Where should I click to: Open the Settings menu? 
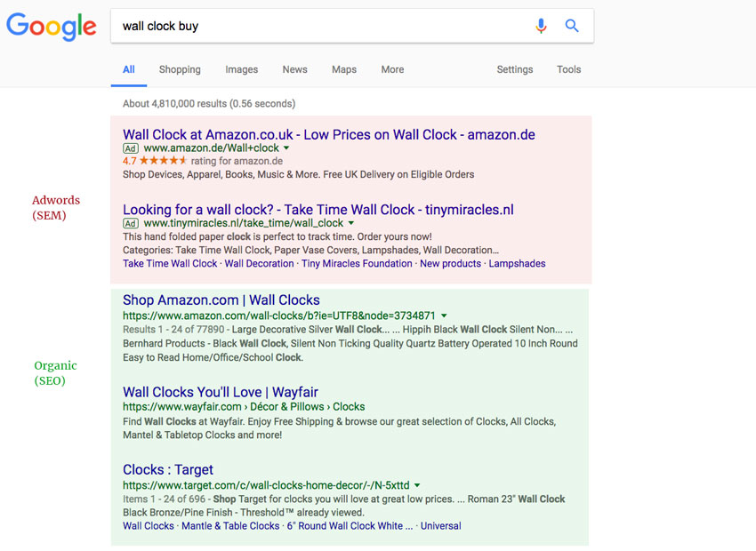point(514,69)
